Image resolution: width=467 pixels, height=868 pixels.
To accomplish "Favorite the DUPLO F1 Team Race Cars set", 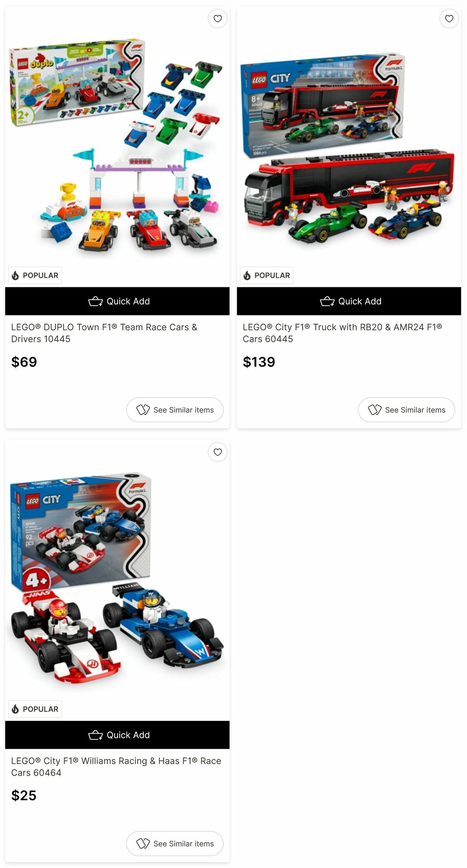I will coord(218,18).
